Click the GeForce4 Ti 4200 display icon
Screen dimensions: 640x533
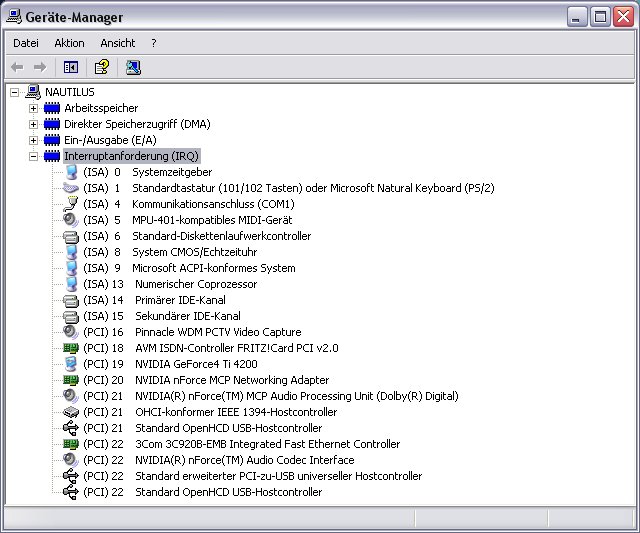coord(71,364)
